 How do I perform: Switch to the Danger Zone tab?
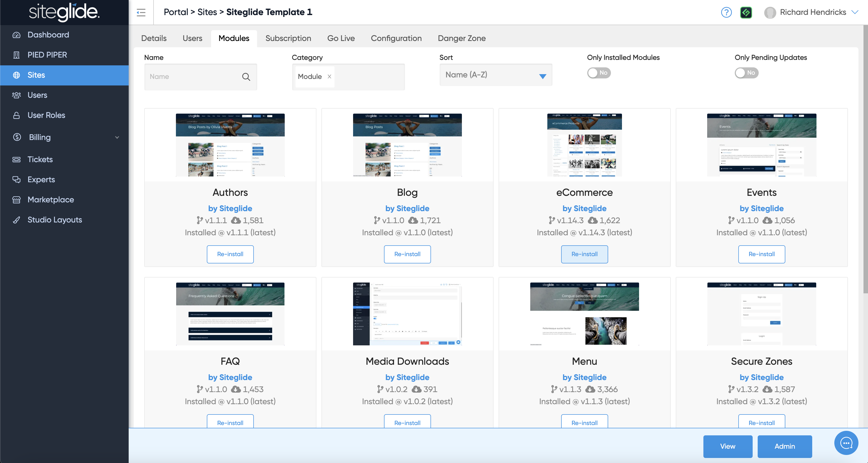tap(461, 38)
